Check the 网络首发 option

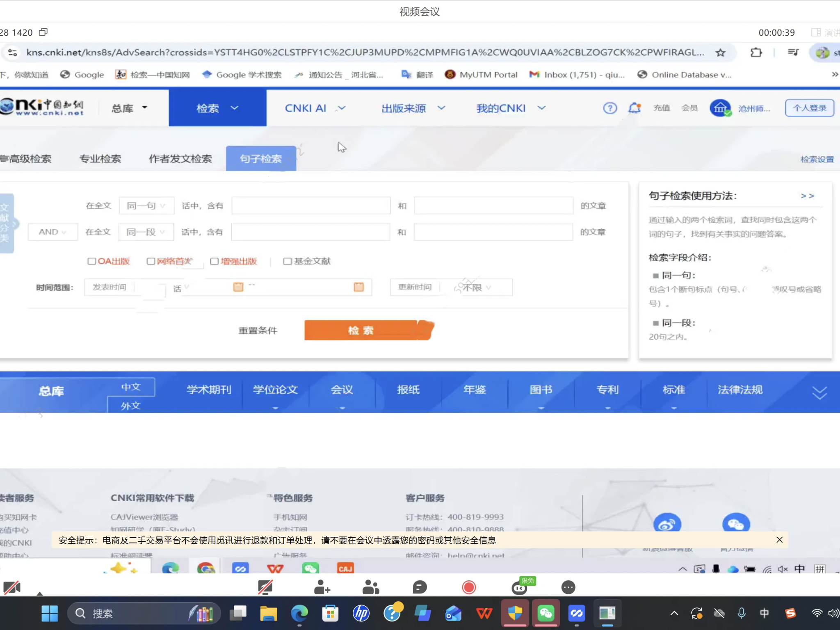(151, 261)
